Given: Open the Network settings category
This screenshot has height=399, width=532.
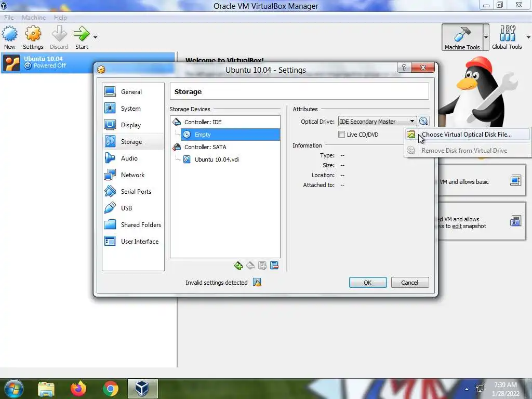Looking at the screenshot, I should point(132,175).
